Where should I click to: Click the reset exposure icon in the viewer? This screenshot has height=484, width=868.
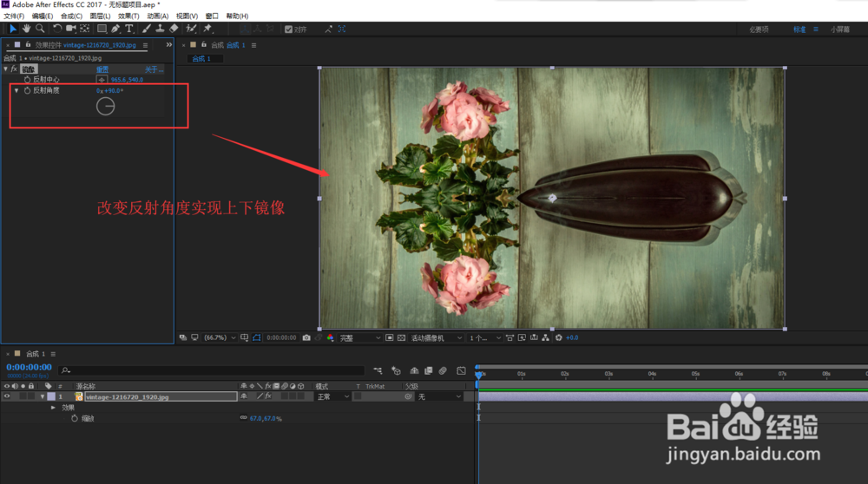pos(558,337)
